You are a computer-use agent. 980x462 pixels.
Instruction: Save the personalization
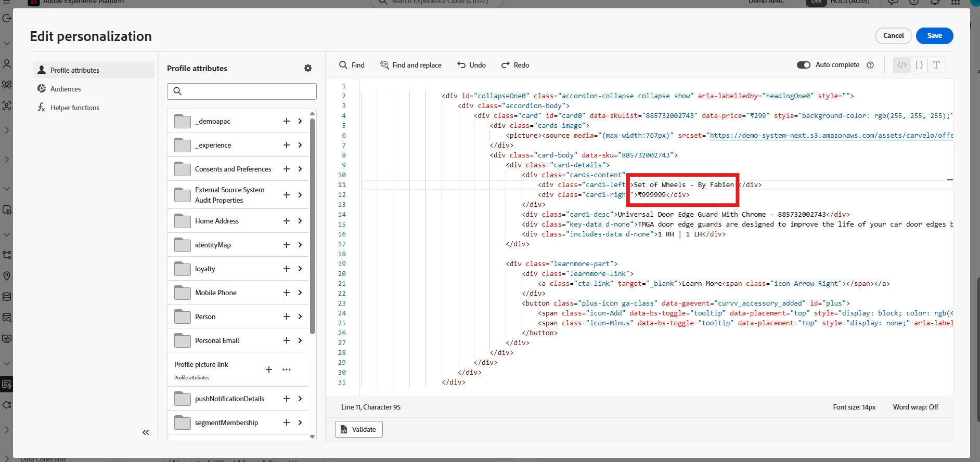(934, 36)
